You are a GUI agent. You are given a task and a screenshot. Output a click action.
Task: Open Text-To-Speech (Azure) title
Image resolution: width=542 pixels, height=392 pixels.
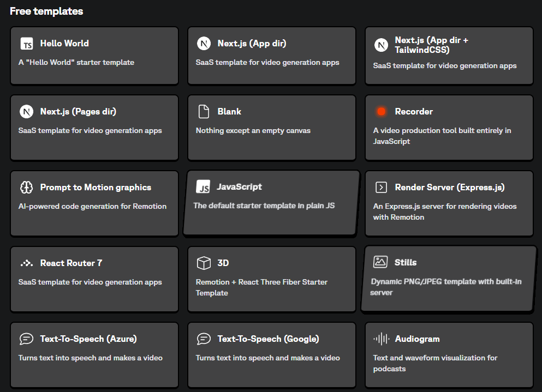[x=88, y=339]
